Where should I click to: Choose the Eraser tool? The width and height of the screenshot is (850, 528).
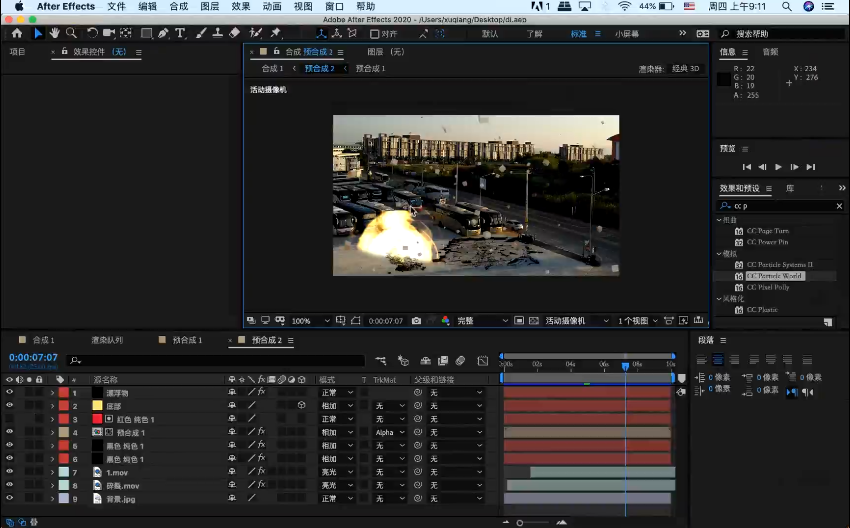234,33
